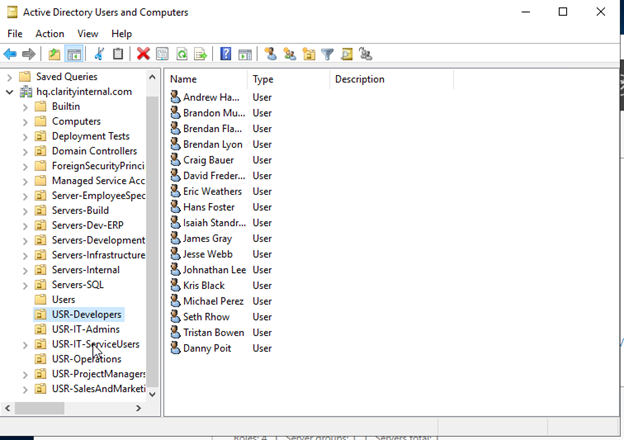Sort by the Name column header
This screenshot has height=440, width=624.
[x=206, y=79]
